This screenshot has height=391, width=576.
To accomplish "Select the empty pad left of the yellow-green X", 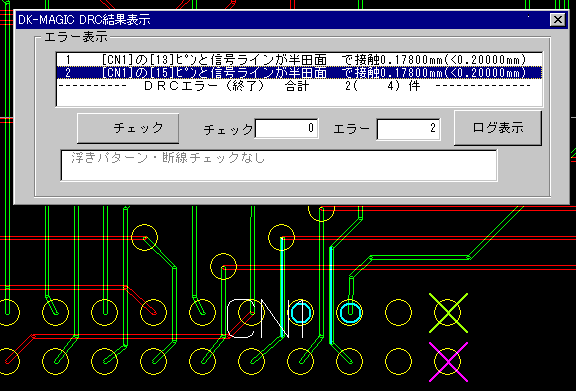I will coord(399,313).
